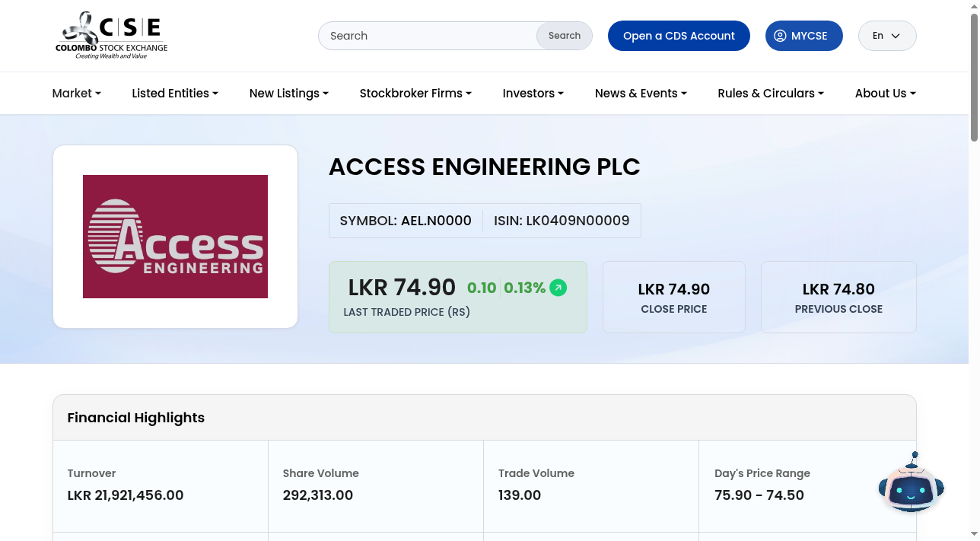The height and width of the screenshot is (541, 980).
Task: Expand the Rules & Circulars menu
Action: tap(771, 94)
